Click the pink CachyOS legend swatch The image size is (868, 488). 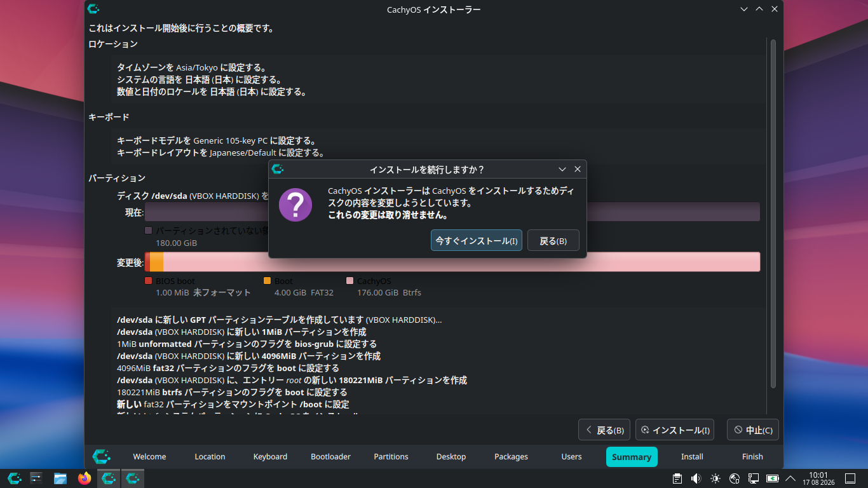[350, 281]
